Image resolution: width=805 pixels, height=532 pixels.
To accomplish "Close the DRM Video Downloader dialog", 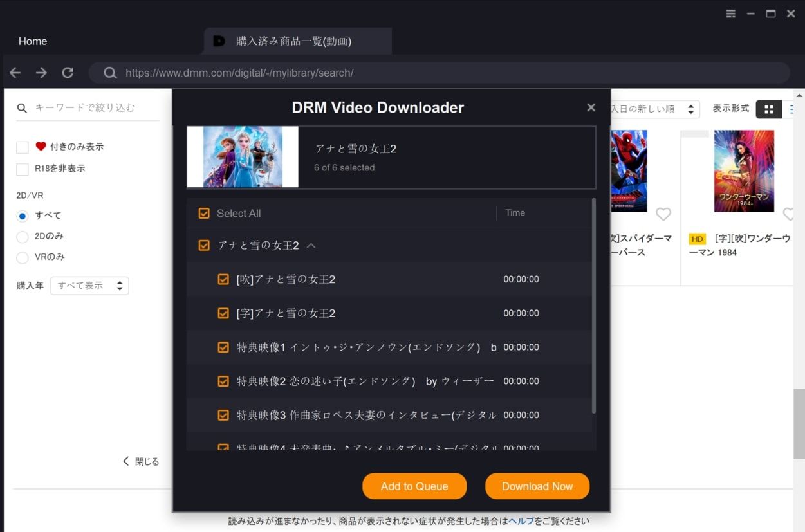I will [591, 107].
